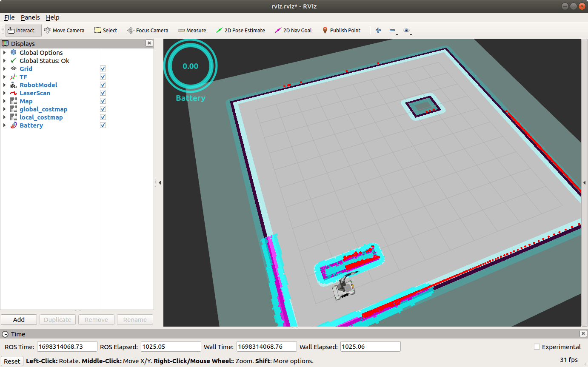The width and height of the screenshot is (588, 367).
Task: Open the eye views toolbar menu
Action: pos(408,31)
